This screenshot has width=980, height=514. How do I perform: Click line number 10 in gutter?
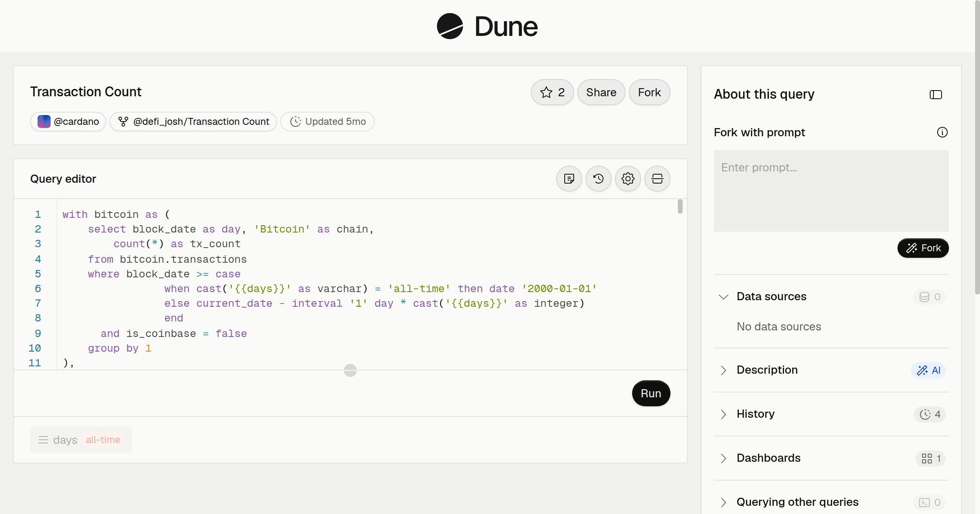[35, 348]
